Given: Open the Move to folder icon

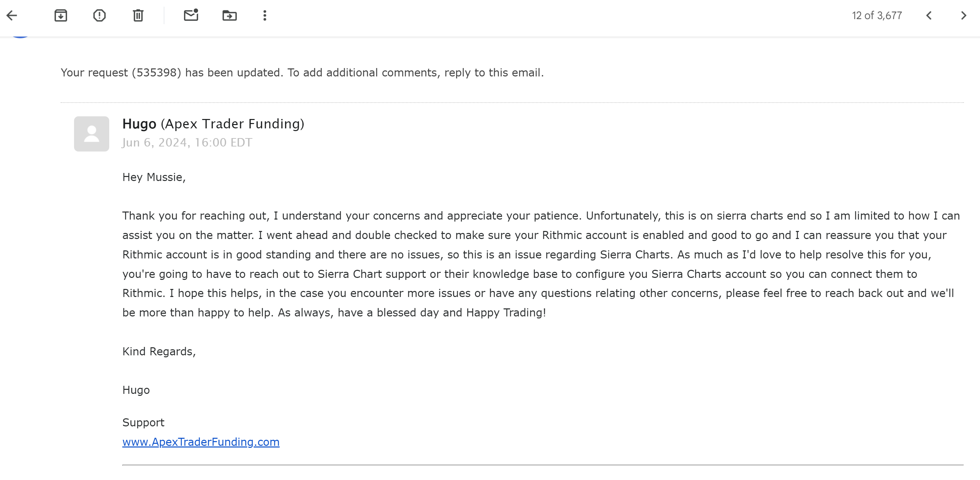Looking at the screenshot, I should point(230,16).
